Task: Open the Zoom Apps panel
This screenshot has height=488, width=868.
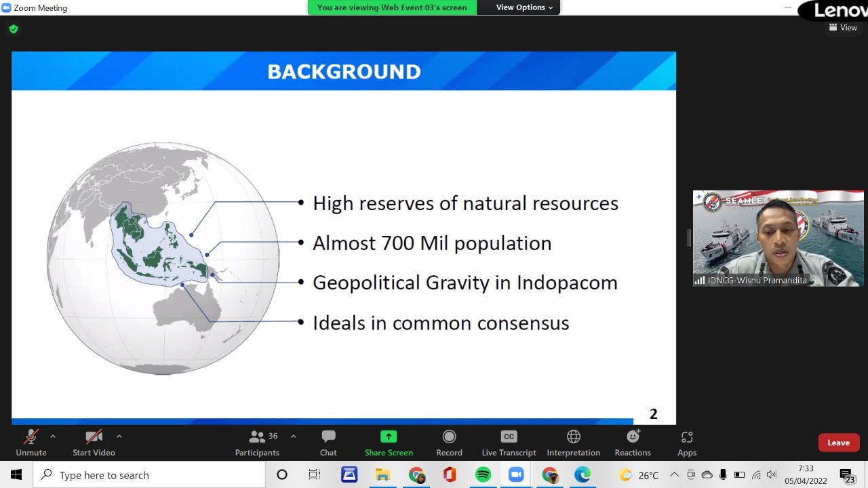Action: (x=687, y=443)
